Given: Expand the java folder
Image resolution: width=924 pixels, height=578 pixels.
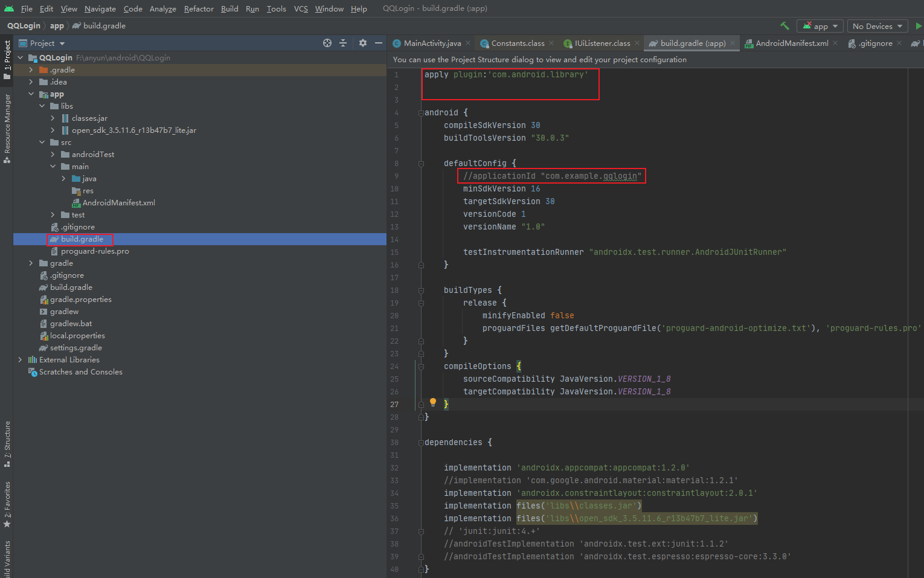Looking at the screenshot, I should [x=63, y=178].
